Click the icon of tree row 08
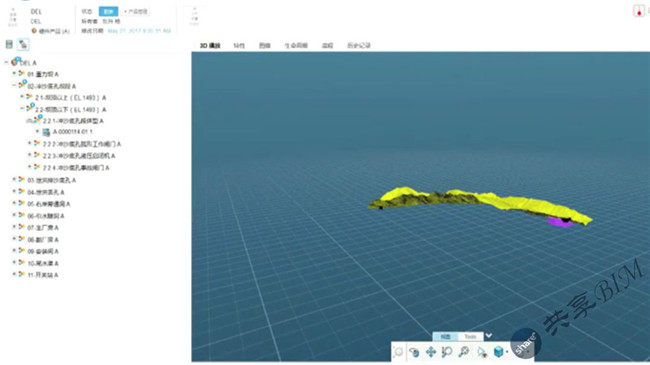The width and height of the screenshot is (650, 365). [22, 239]
